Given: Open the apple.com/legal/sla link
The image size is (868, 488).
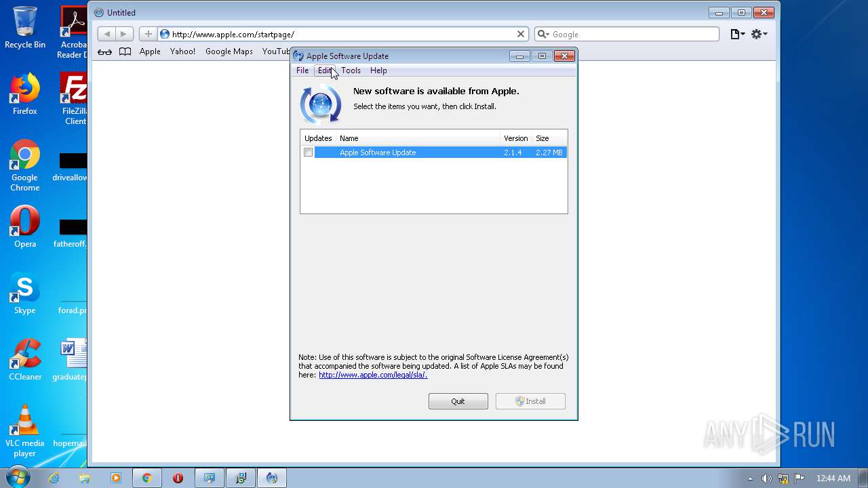Looking at the screenshot, I should point(373,375).
